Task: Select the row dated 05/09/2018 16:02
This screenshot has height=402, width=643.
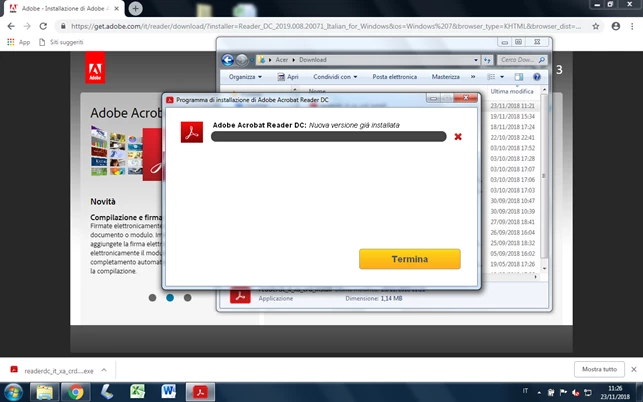Action: tap(513, 254)
